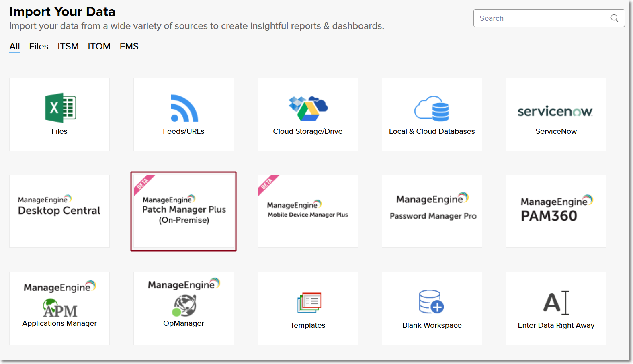Choose the Feeds/URLs RSS icon
Image resolution: width=633 pixels, height=364 pixels.
click(184, 108)
